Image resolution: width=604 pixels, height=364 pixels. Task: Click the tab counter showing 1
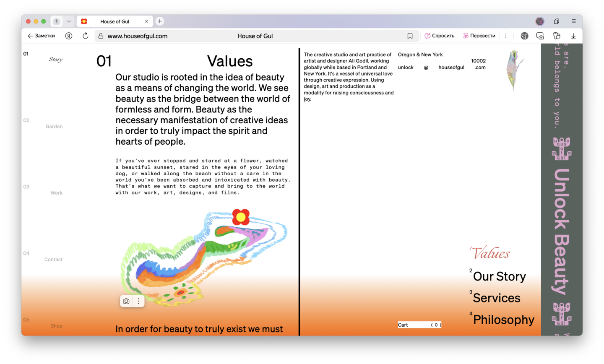coord(56,21)
